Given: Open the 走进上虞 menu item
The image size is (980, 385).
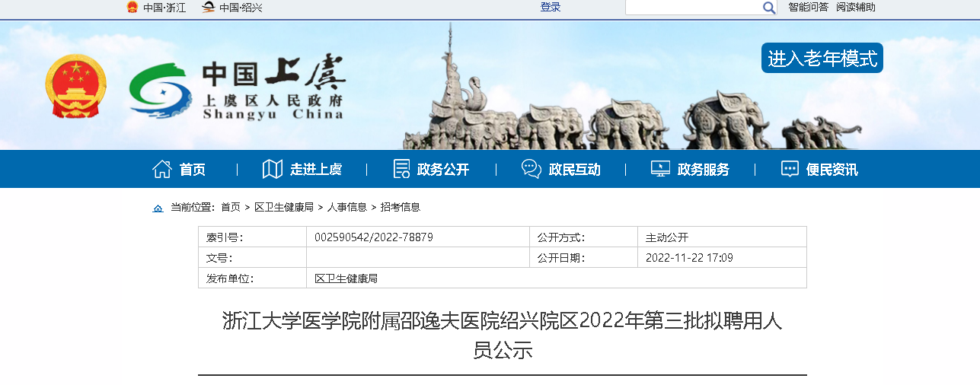Looking at the screenshot, I should pos(316,170).
